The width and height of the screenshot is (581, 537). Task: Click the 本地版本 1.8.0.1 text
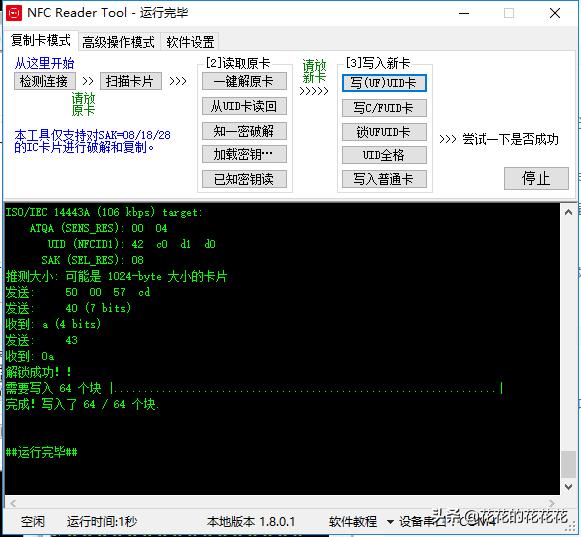pos(251,522)
